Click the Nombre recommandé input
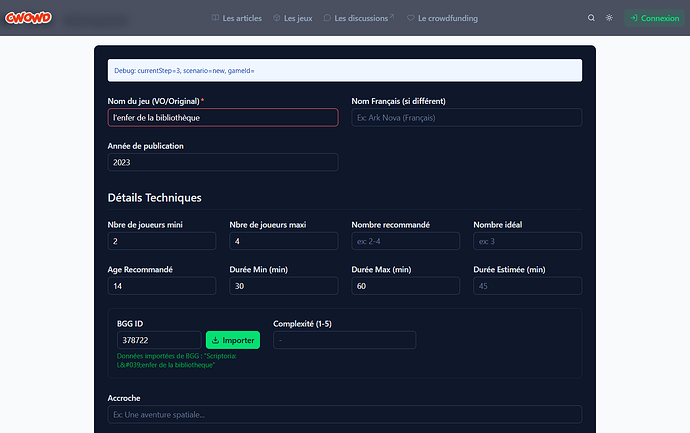 coord(405,242)
